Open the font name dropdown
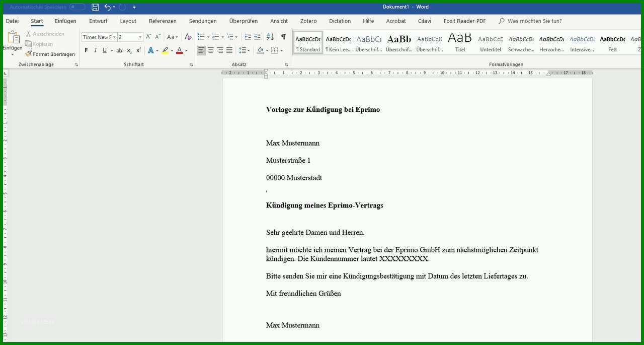 (115, 37)
